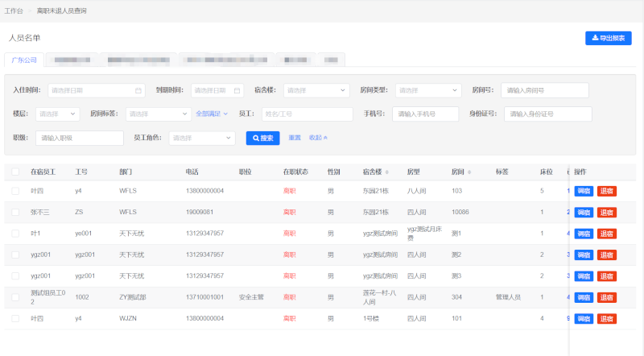
Task: Open the 工作台 breadcrumb link
Action: (x=14, y=10)
